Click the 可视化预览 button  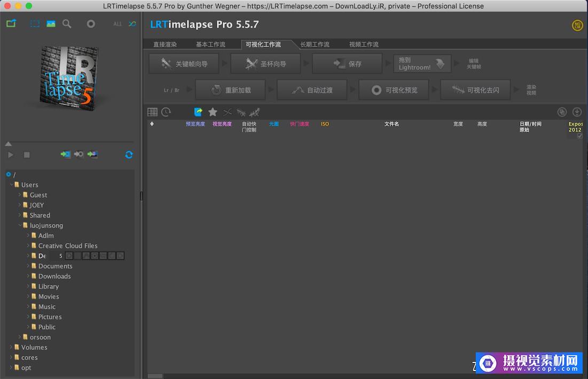tap(394, 90)
